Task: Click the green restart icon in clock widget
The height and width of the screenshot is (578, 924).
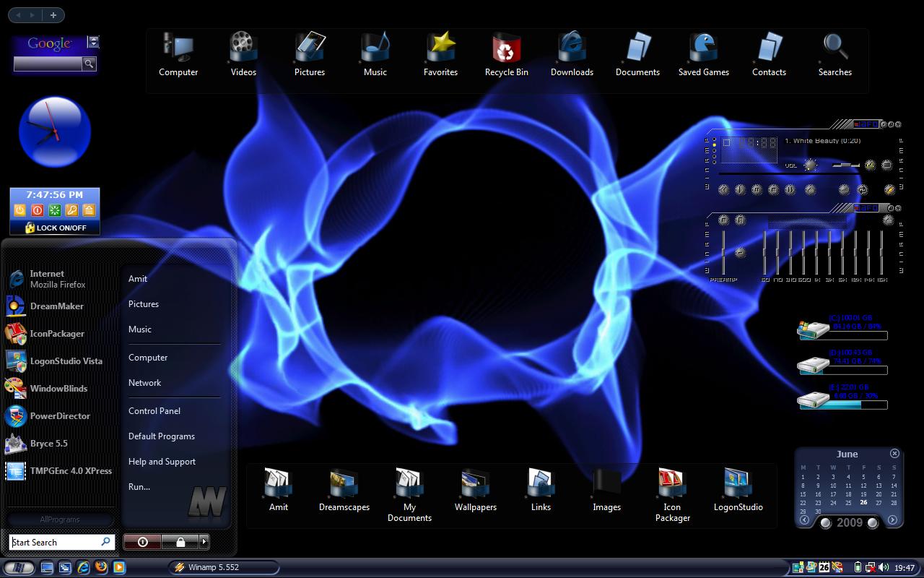Action: (54, 210)
